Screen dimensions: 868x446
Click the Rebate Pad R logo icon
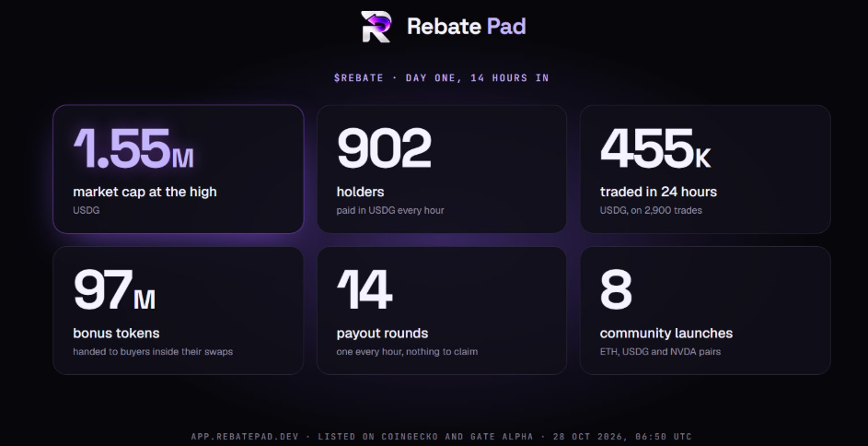pos(376,27)
